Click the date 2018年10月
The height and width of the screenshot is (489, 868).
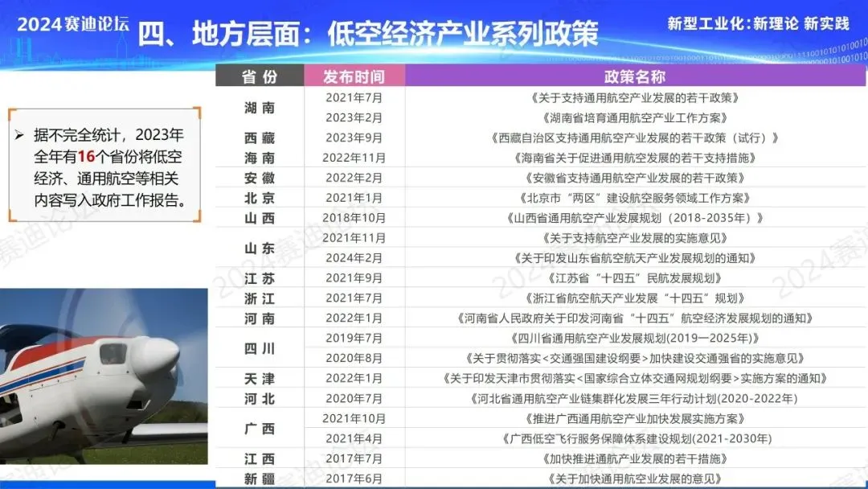(x=354, y=218)
